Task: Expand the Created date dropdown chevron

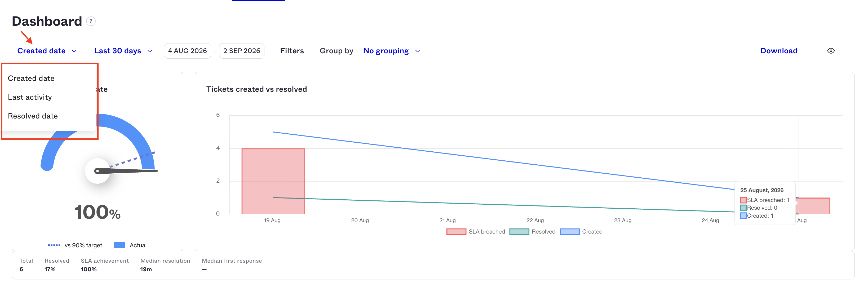Action: point(74,51)
